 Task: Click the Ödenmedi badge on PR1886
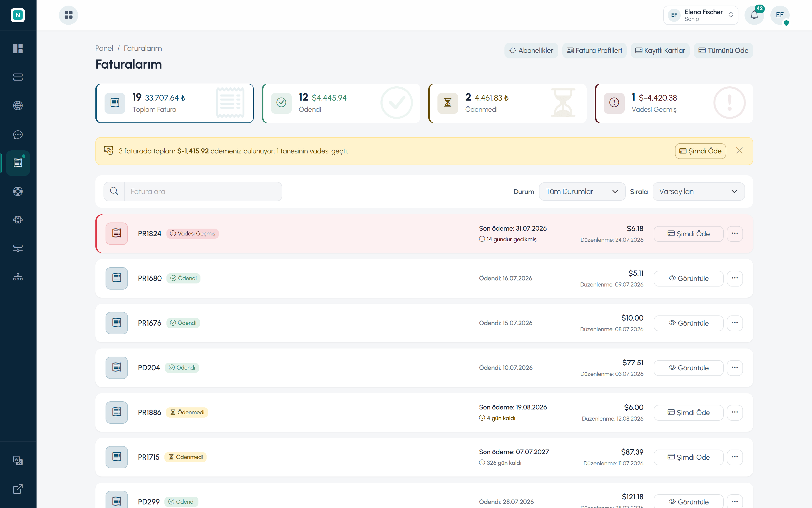coord(187,412)
